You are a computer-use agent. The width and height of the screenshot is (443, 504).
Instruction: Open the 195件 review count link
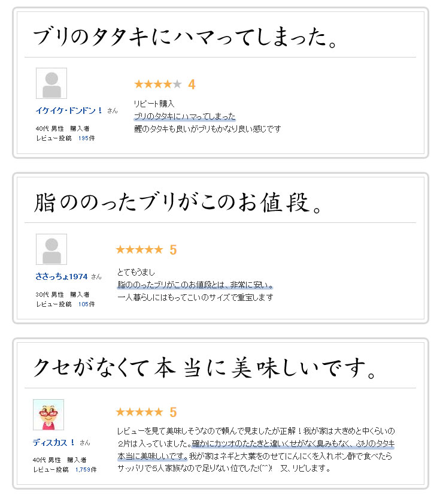(86, 138)
